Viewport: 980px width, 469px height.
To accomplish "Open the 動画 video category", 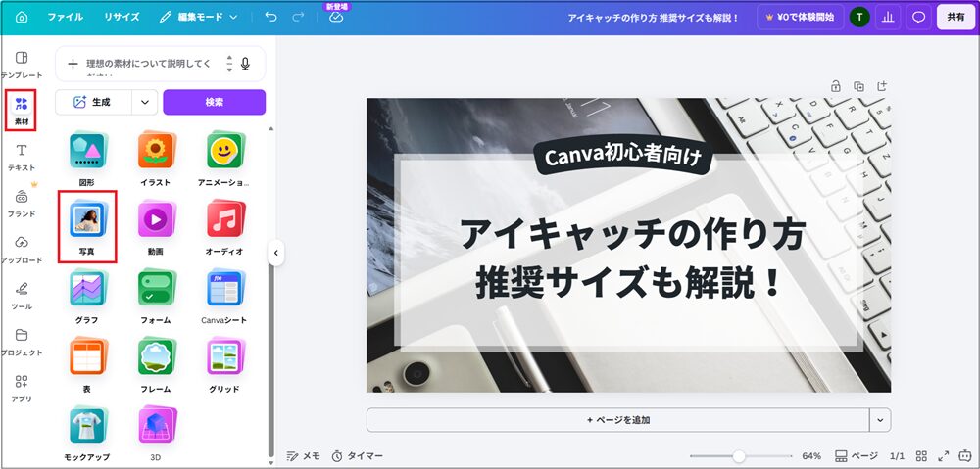I will [156, 227].
